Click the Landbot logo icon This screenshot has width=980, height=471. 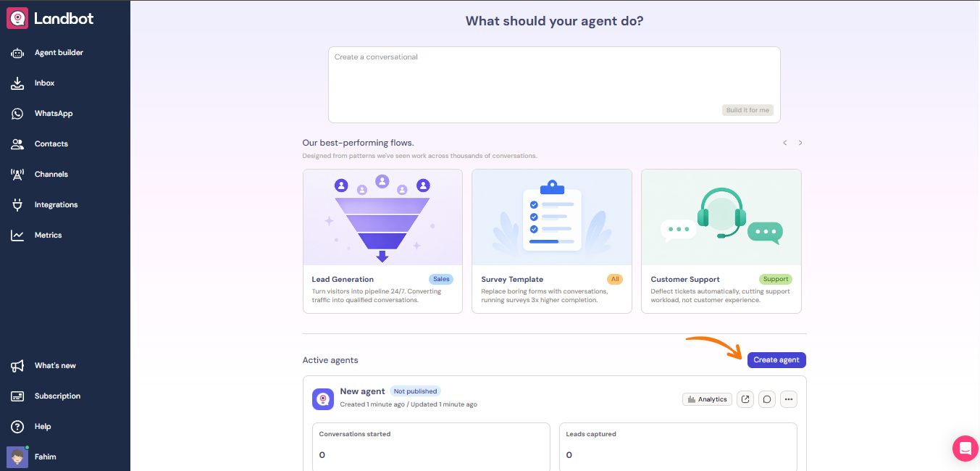17,18
